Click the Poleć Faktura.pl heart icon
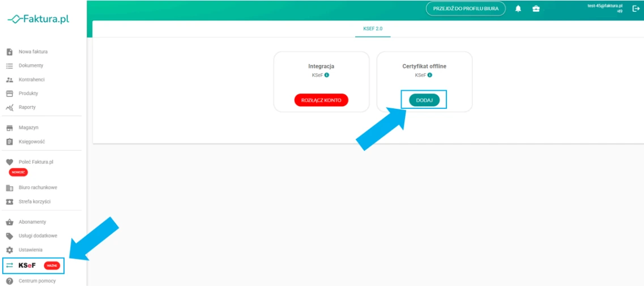 10,162
